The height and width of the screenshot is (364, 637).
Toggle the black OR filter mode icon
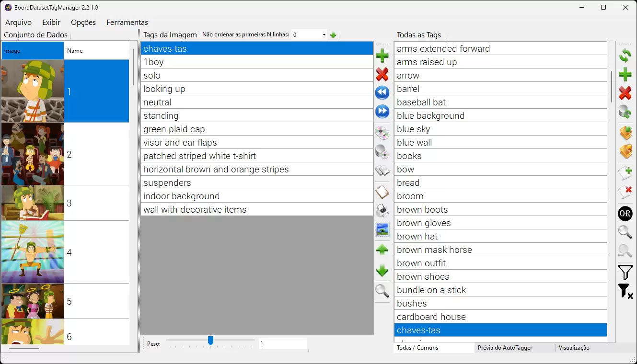pos(625,214)
